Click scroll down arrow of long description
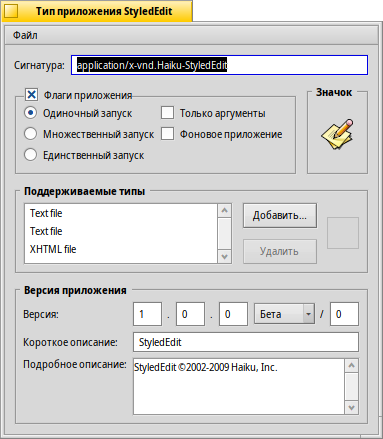Image resolution: width=383 pixels, height=439 pixels. [352, 407]
